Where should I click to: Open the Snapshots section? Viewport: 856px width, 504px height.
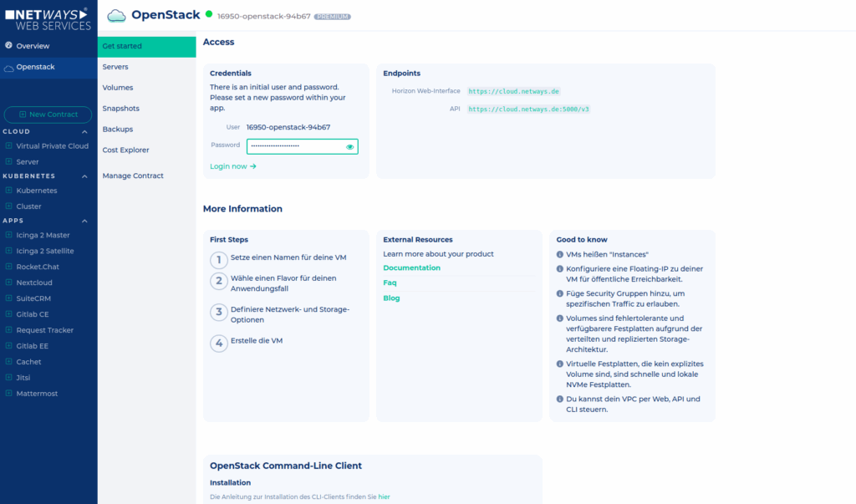pyautogui.click(x=120, y=109)
